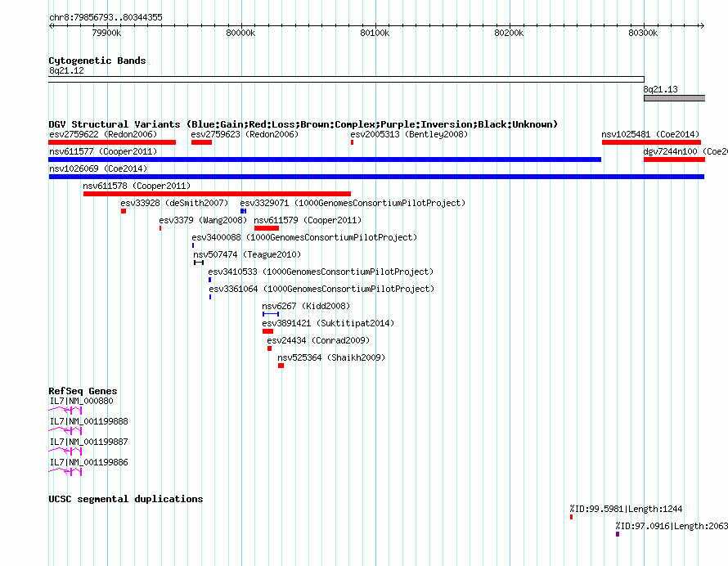Click gene glyph under IL7|NM_001199888
728x566 pixels.
65,431
